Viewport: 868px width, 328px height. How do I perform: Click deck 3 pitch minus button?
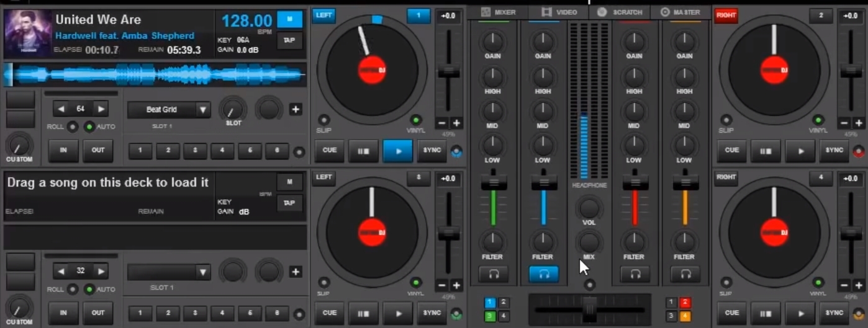pos(441,286)
